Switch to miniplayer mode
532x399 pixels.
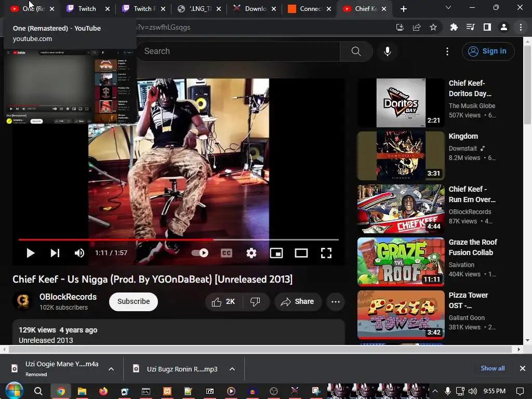(276, 253)
